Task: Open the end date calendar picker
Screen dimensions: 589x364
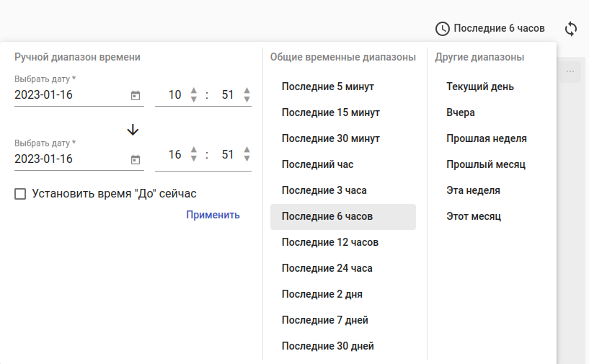Action: [x=135, y=159]
